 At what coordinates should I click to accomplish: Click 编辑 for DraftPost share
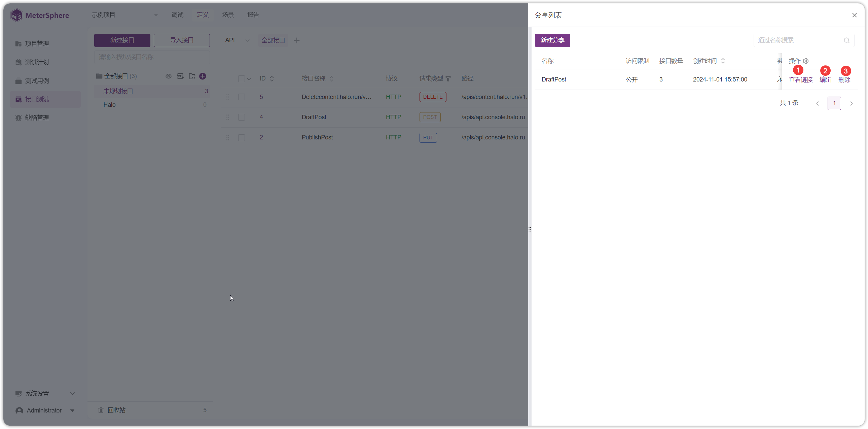pyautogui.click(x=825, y=79)
